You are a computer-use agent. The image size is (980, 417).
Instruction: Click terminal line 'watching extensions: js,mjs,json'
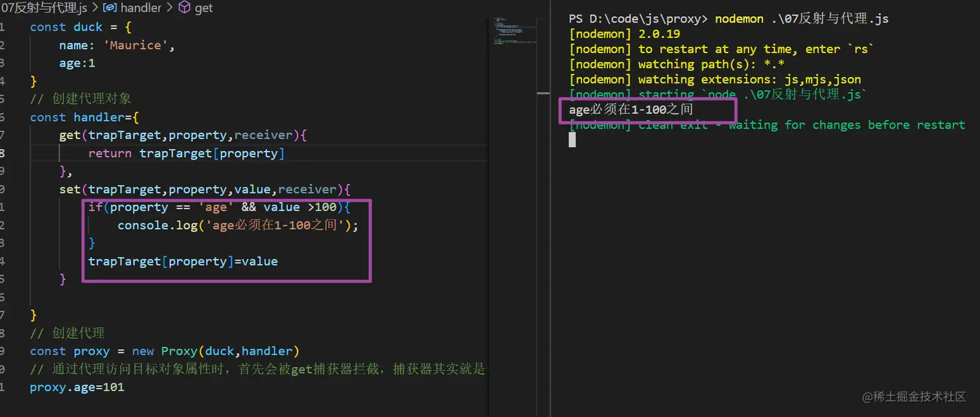(715, 80)
